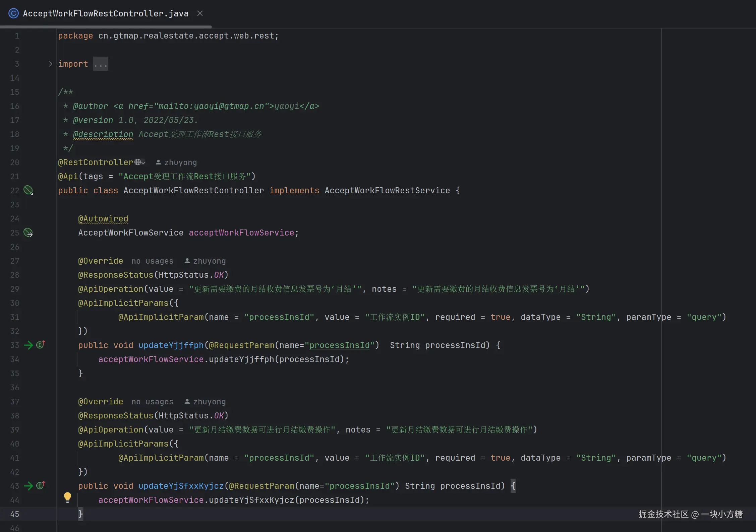Click the autowired dependency gutter icon on line 25

tap(28, 232)
